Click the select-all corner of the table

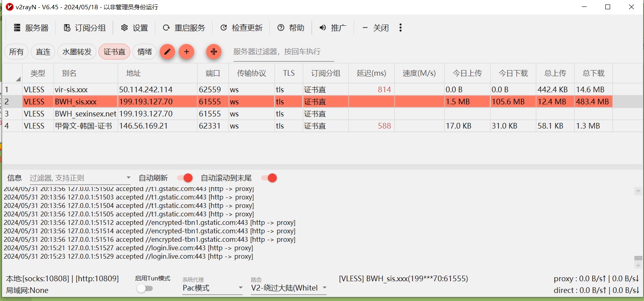[x=13, y=73]
